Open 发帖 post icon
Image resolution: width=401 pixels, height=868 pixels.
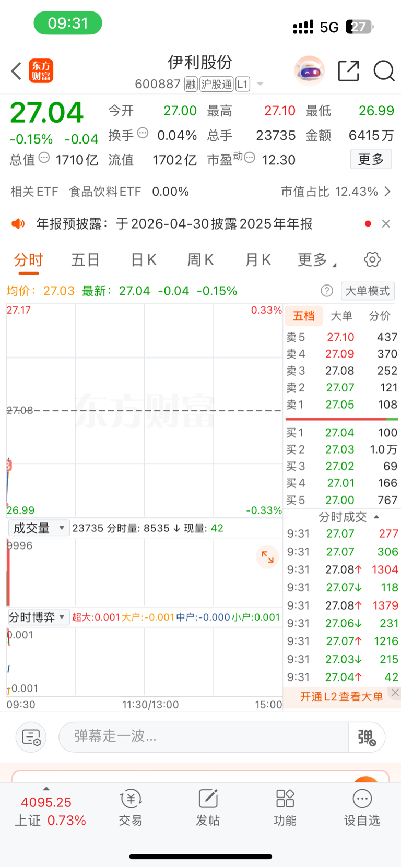click(x=208, y=807)
